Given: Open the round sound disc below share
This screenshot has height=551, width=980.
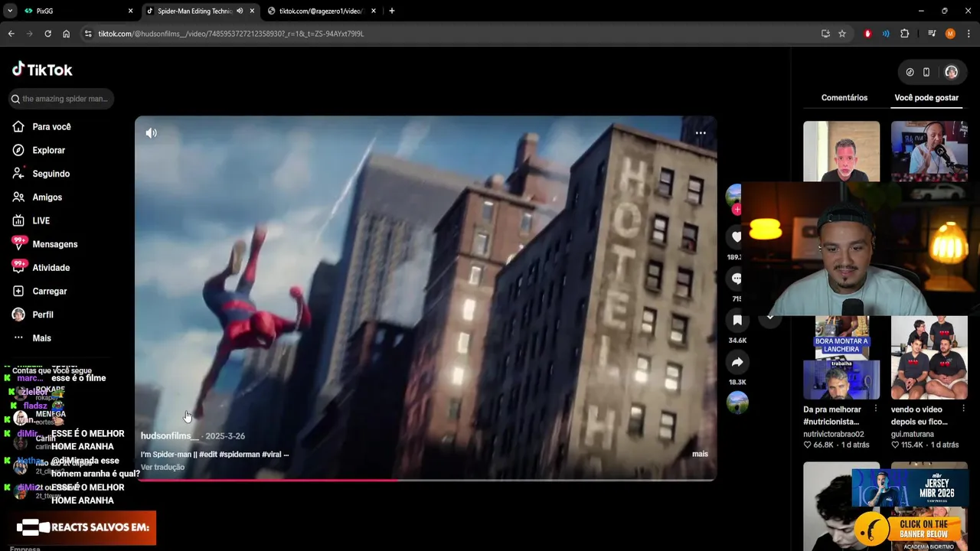Looking at the screenshot, I should (x=737, y=403).
